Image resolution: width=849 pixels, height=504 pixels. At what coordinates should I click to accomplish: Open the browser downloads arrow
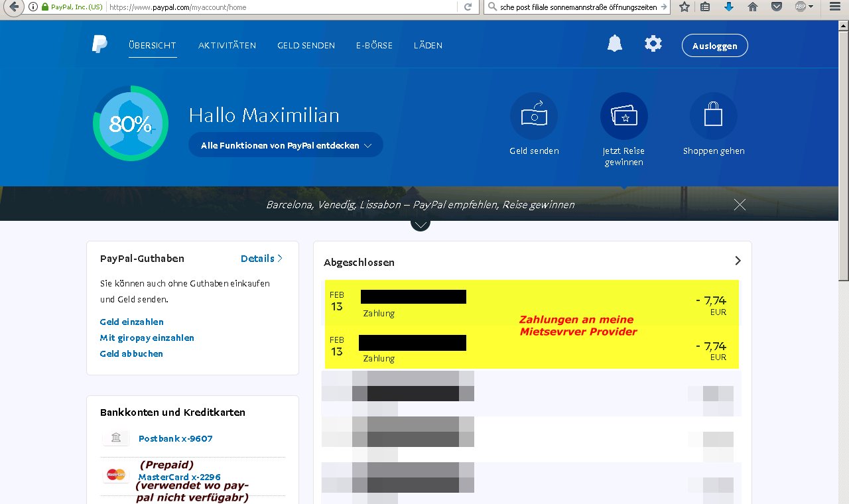click(x=729, y=7)
